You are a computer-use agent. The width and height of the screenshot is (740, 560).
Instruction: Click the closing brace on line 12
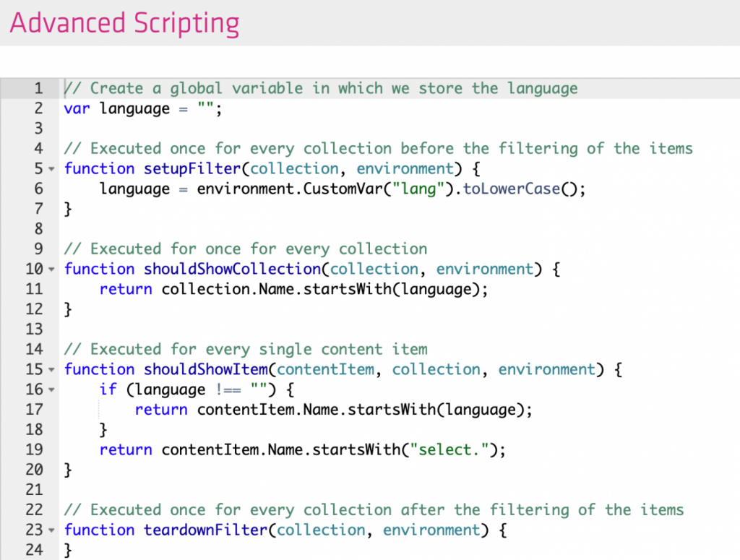coord(68,309)
